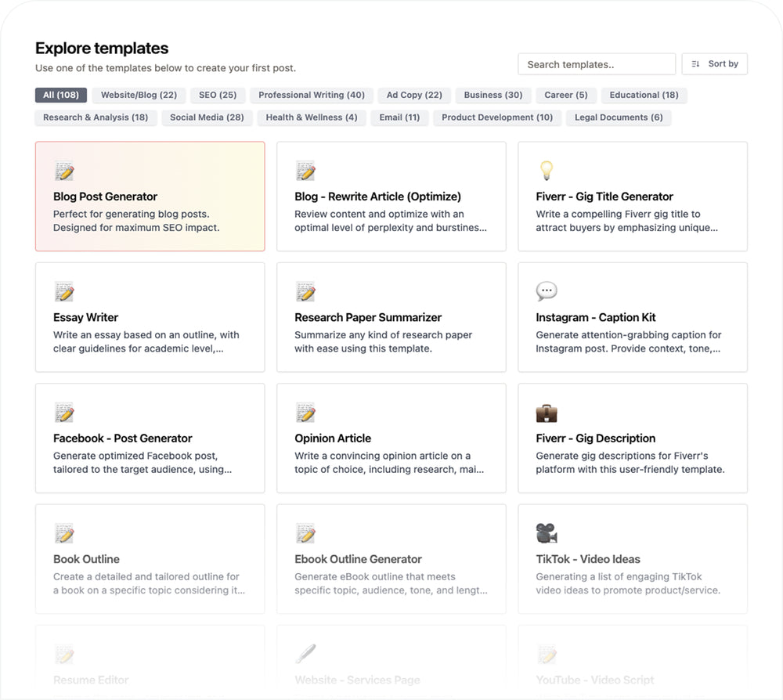Select the Career (5) category filter

coord(566,95)
